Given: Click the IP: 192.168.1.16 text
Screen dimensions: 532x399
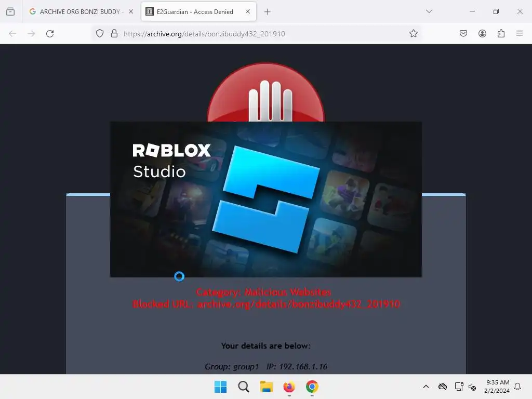Looking at the screenshot, I should pyautogui.click(x=297, y=366).
